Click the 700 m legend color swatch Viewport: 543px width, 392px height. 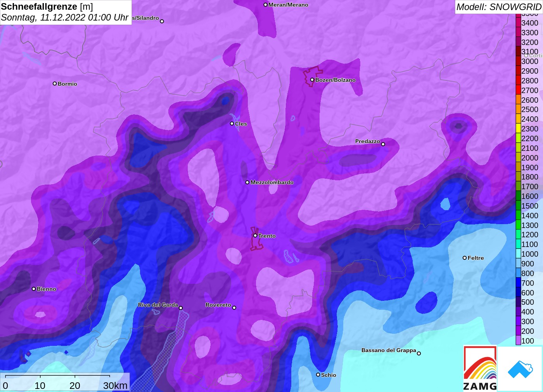(x=518, y=283)
